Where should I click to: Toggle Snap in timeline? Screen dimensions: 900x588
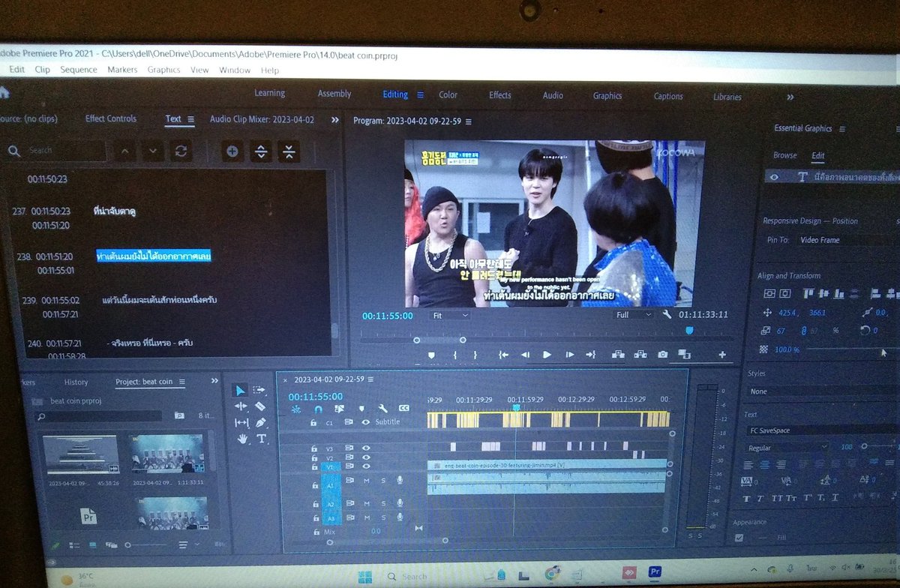click(318, 409)
